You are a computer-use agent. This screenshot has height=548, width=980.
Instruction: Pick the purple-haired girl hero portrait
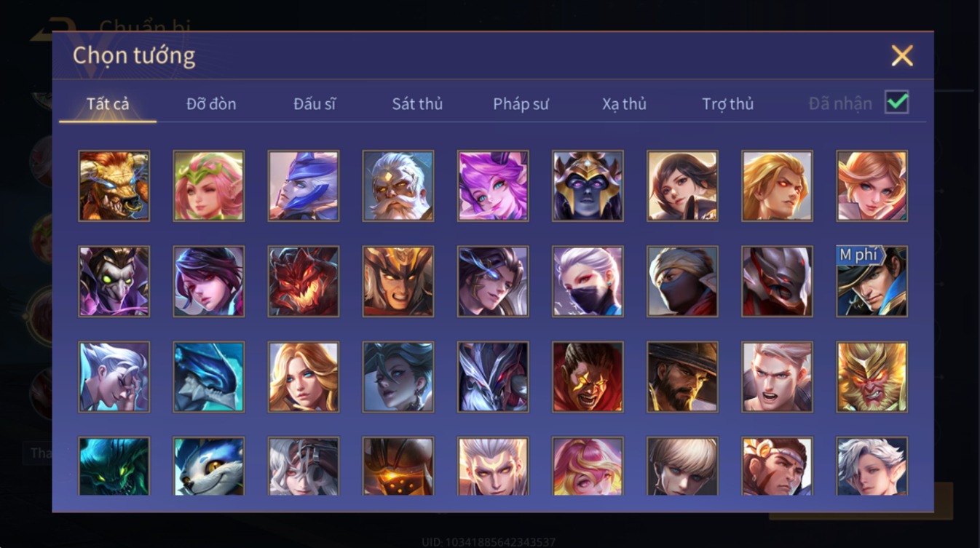coord(493,186)
